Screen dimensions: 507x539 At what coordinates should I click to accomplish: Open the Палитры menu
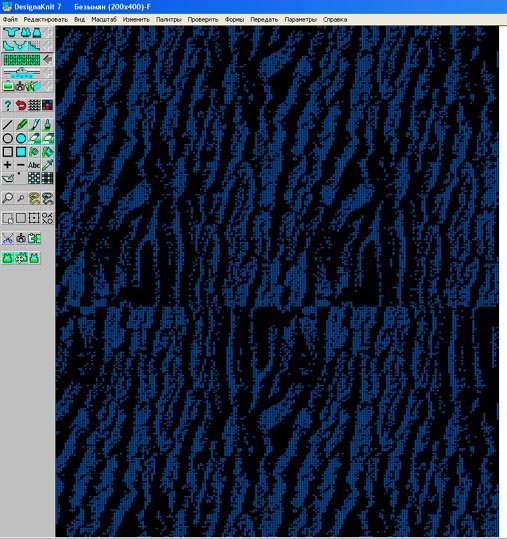pos(168,20)
